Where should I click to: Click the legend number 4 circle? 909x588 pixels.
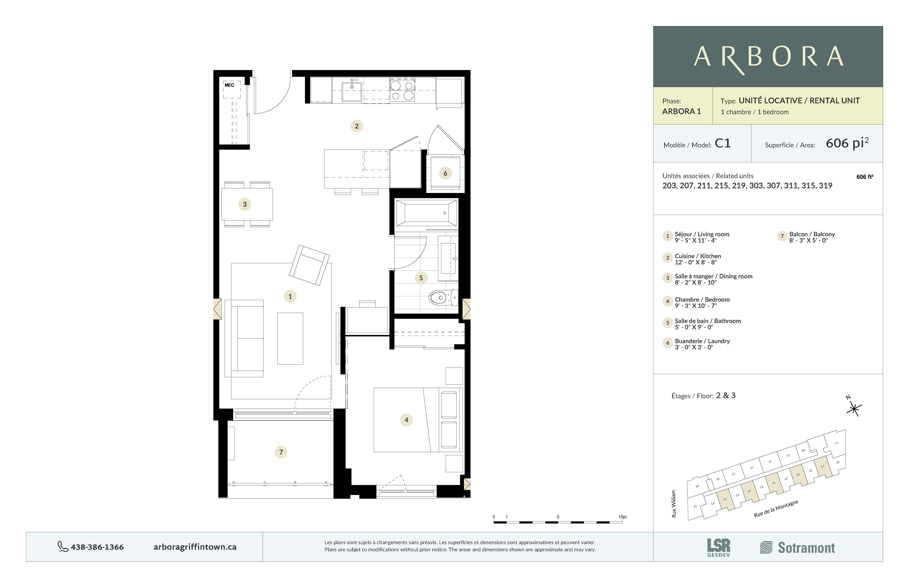(668, 302)
